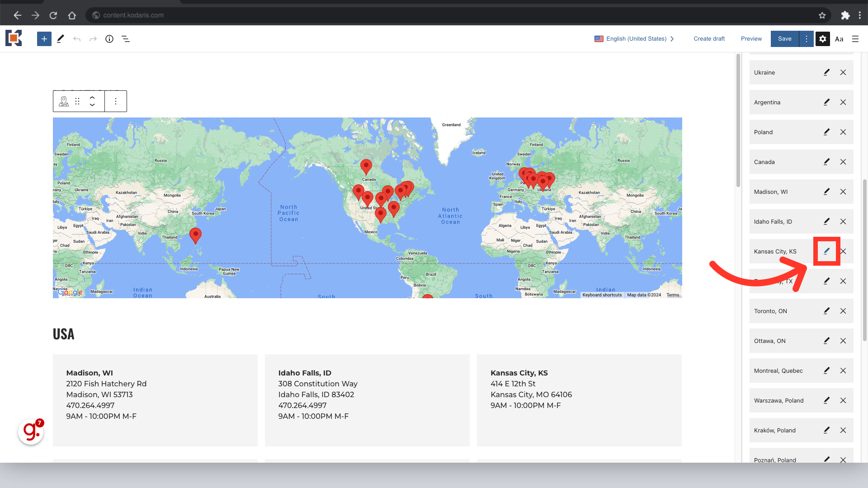Toggle the settings gear sidebar button
Viewport: 868px width, 488px height.
point(823,39)
